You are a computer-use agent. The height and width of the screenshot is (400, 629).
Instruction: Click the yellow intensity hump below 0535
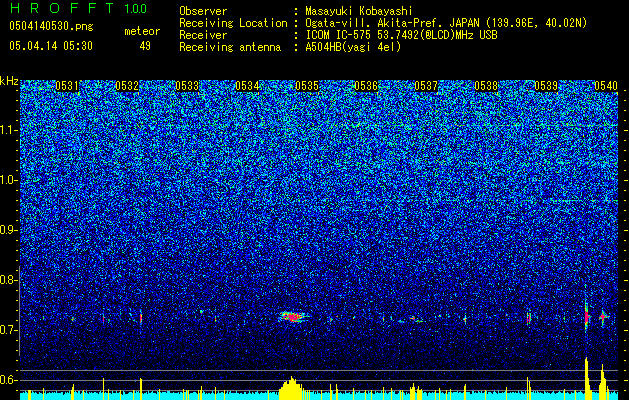coord(292,388)
